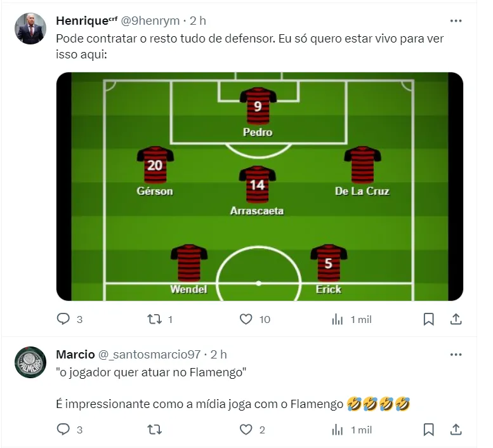
Task: Open Marcio's Palmeiras avatar
Action: pyautogui.click(x=30, y=362)
